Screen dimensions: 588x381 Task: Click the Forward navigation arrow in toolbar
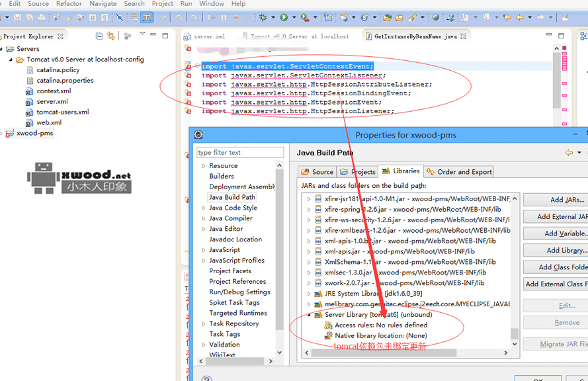pos(540,17)
